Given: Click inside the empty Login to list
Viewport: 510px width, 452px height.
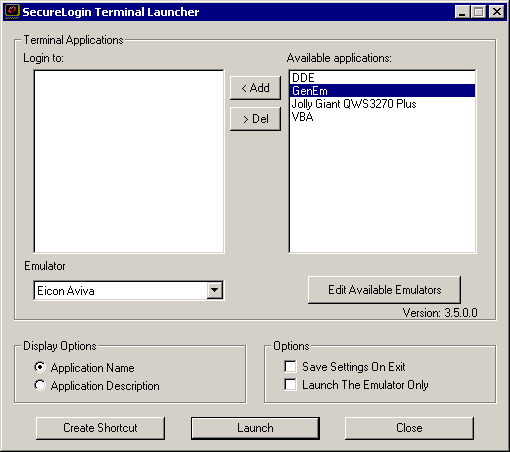Looking at the screenshot, I should 129,161.
